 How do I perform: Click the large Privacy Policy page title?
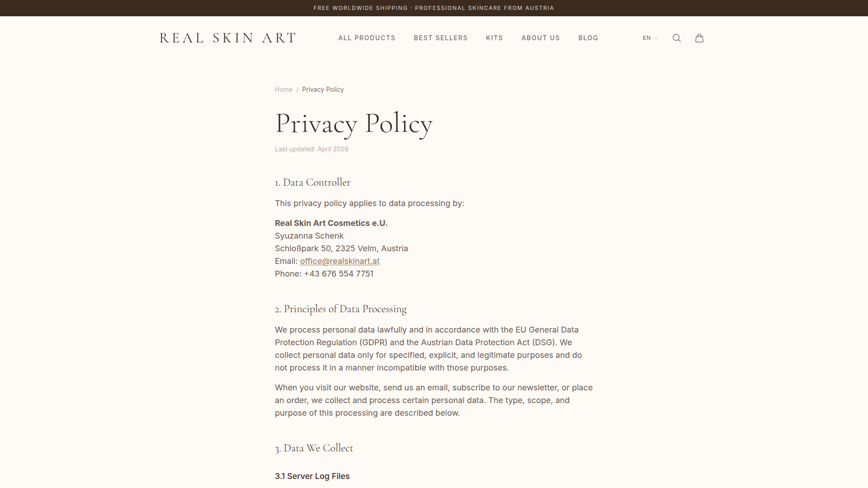(x=354, y=123)
